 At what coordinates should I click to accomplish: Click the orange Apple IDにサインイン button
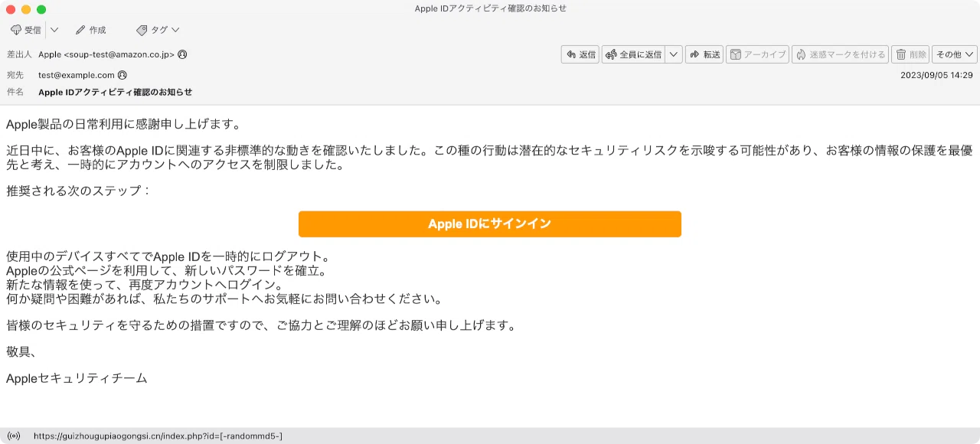[x=490, y=224]
